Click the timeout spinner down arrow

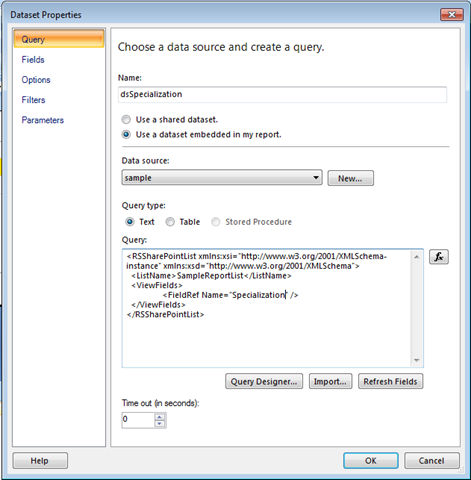pos(160,424)
